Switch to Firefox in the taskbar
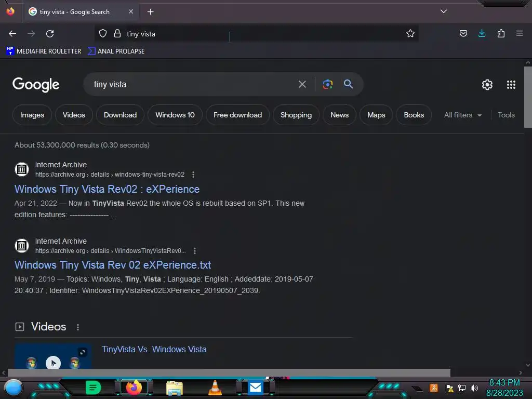 pyautogui.click(x=134, y=388)
